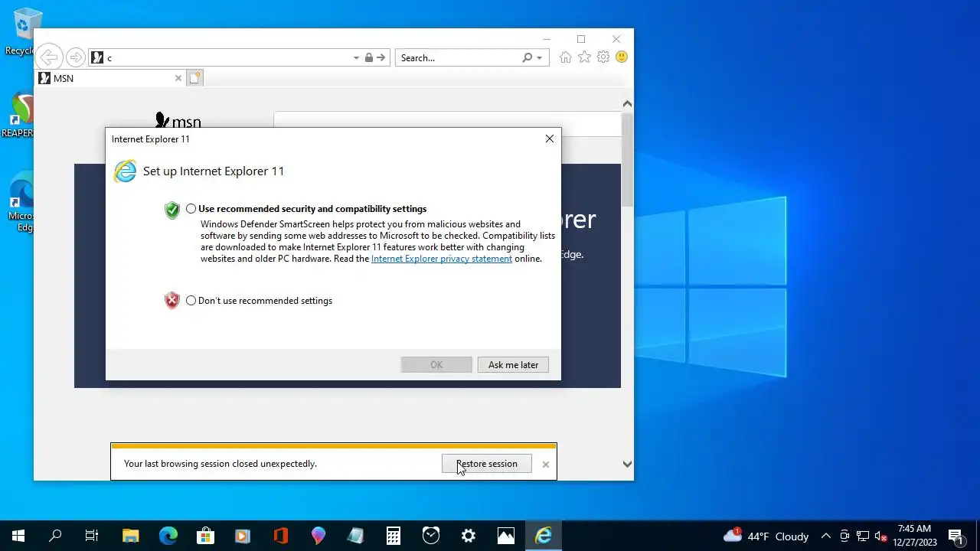Viewport: 980px width, 551px height.
Task: Open taskbar Search magnifier
Action: coord(55,536)
